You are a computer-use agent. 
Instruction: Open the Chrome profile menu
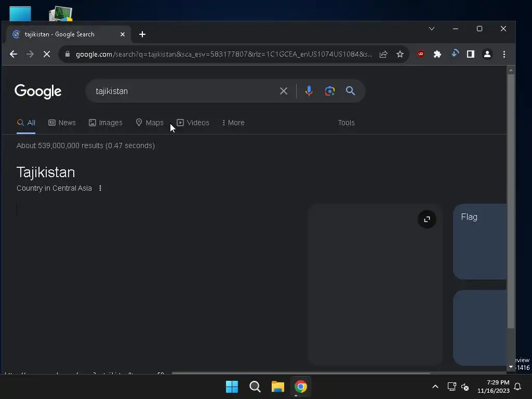pos(487,54)
